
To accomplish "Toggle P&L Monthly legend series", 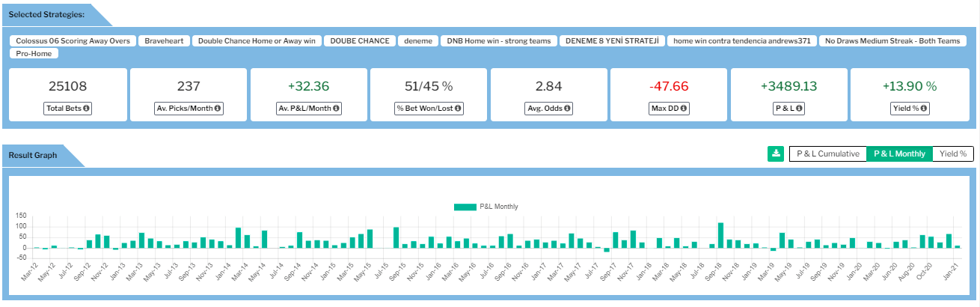I will (486, 207).
